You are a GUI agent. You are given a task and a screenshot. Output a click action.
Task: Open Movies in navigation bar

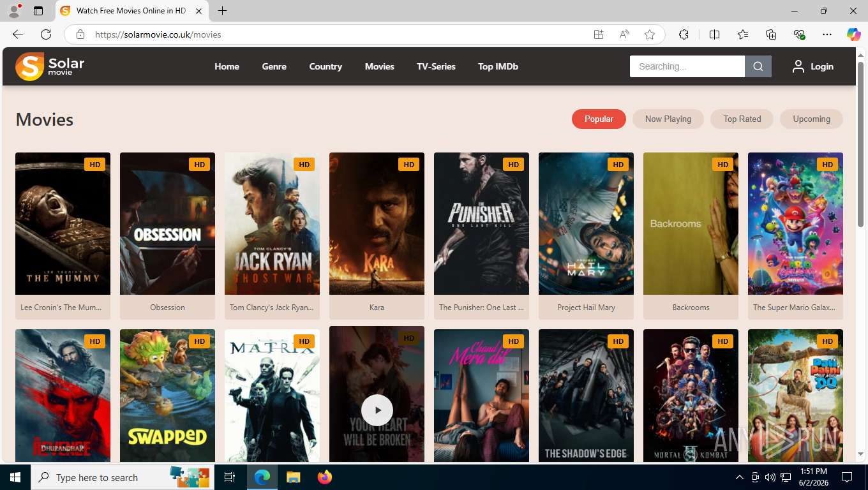(x=380, y=66)
